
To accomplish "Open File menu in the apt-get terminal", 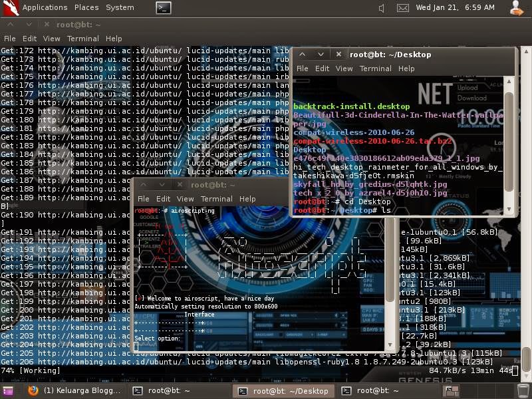I will click(9, 39).
